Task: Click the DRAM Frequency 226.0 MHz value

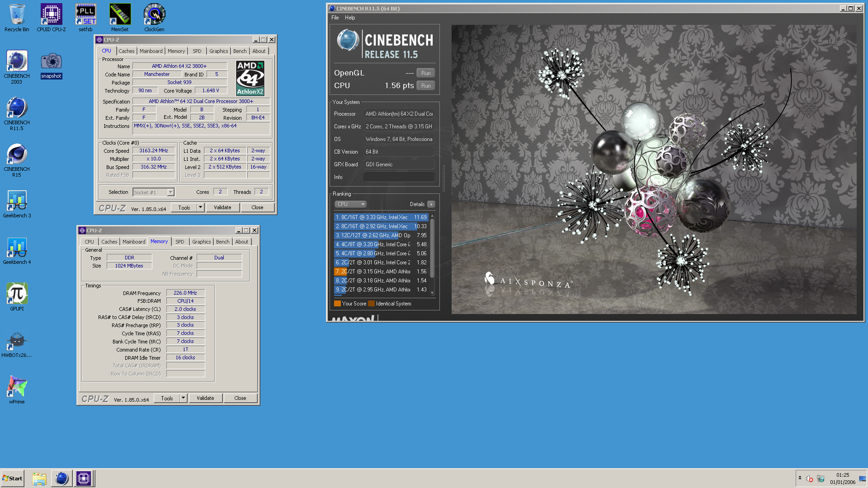Action: click(185, 293)
